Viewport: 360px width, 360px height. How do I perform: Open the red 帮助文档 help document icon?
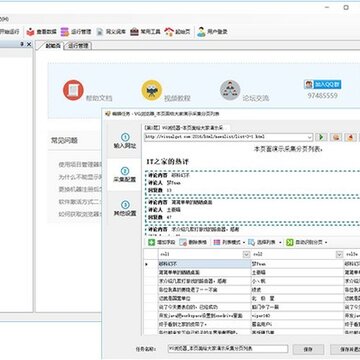[73, 90]
